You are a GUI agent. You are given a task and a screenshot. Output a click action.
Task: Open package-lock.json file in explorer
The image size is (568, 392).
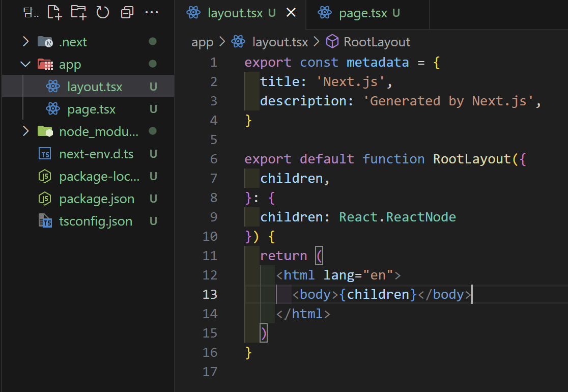(88, 177)
